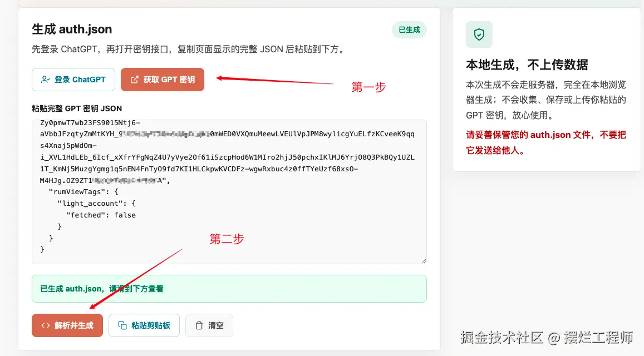Click the external-link icon in 获取 GPT 密钥
The image size is (644, 356).
[x=134, y=80]
